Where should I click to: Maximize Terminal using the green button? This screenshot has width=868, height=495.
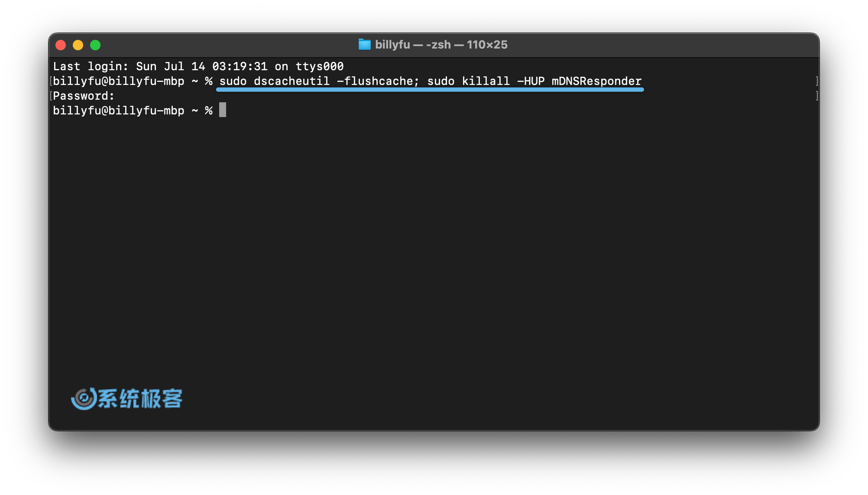[x=95, y=45]
